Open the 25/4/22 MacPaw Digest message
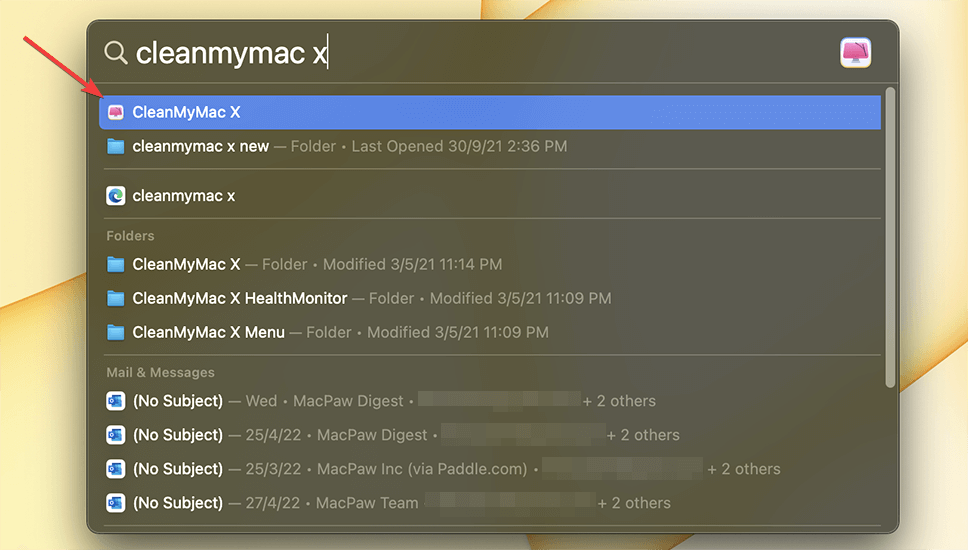This screenshot has width=968, height=550. tap(490, 435)
